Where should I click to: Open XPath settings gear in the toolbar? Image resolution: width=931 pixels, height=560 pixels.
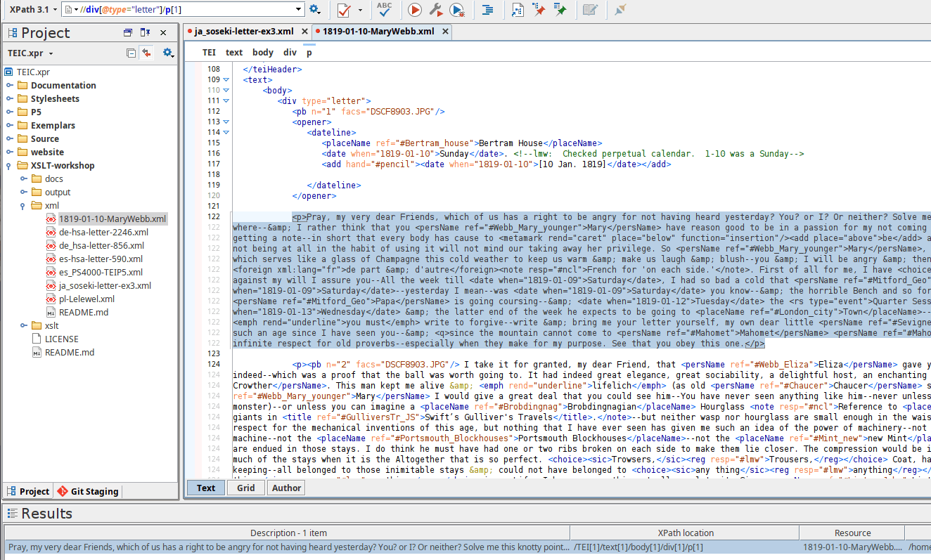[314, 10]
